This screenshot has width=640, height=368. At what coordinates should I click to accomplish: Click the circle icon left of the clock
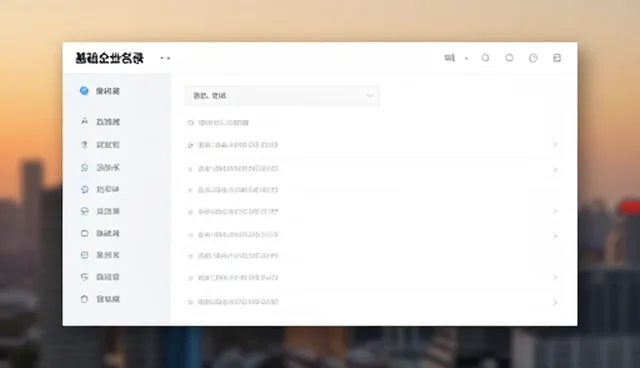[x=509, y=58]
